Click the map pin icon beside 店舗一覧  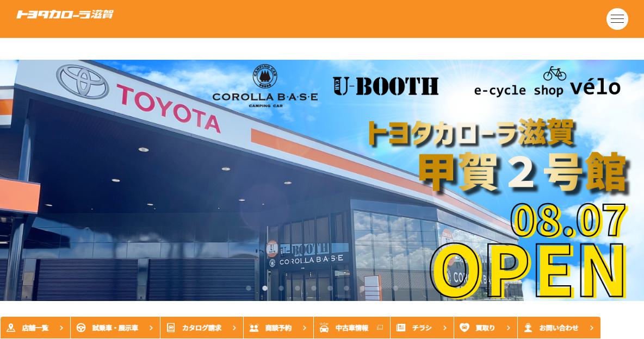click(x=11, y=328)
